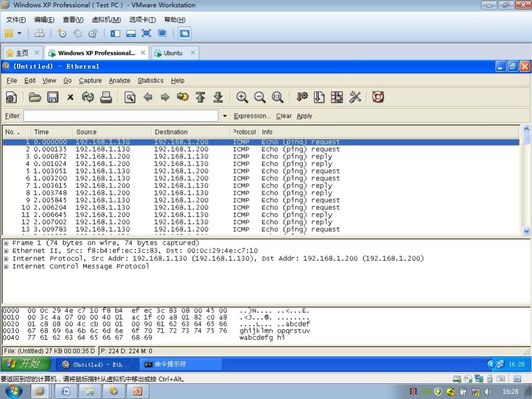Viewport: 532px width, 399px height.
Task: Open the coloring rules icon
Action: point(337,97)
